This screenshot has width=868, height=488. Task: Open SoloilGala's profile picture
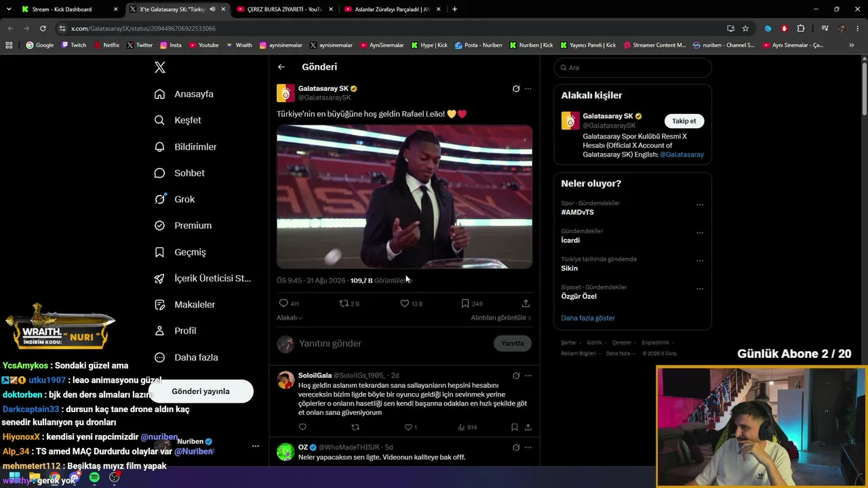pos(286,380)
